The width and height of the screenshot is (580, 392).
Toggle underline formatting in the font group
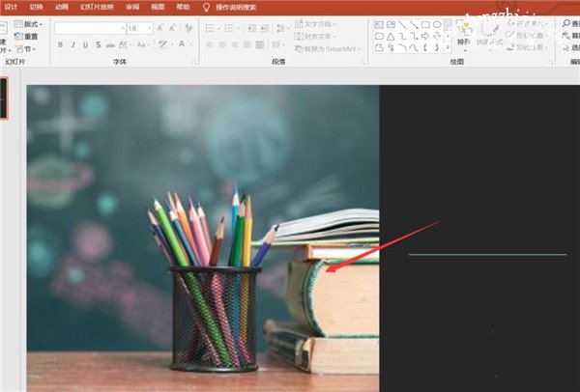pyautogui.click(x=85, y=44)
